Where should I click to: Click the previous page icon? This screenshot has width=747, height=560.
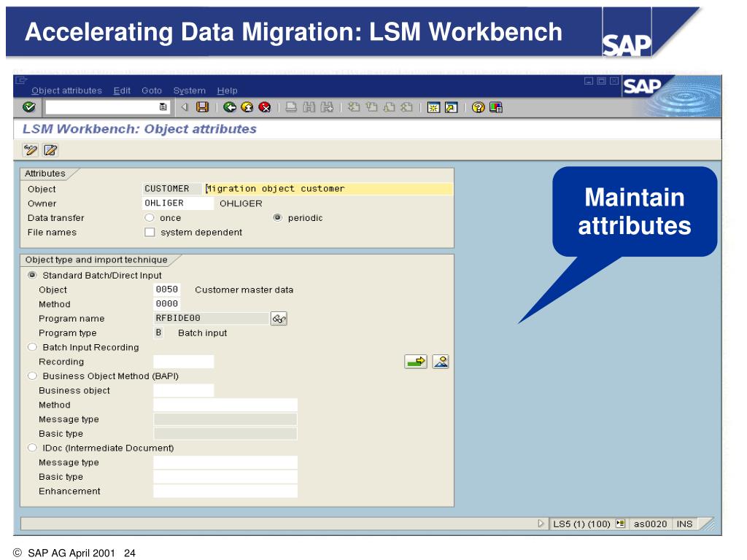371,107
